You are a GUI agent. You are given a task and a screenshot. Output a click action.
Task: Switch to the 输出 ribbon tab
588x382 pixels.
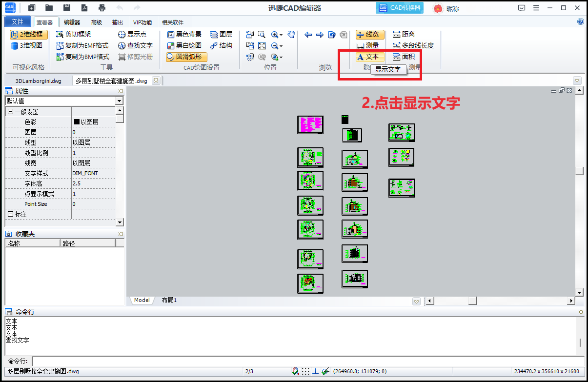(x=118, y=22)
